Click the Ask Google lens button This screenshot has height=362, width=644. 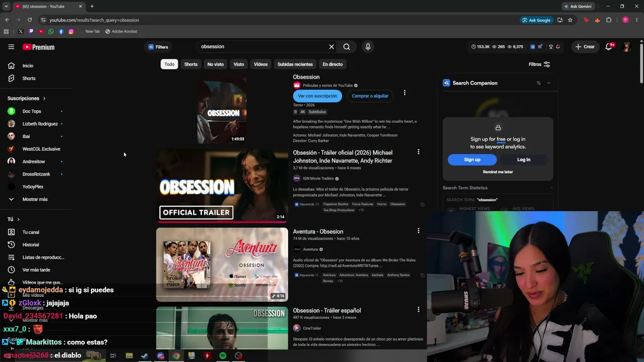coord(536,20)
